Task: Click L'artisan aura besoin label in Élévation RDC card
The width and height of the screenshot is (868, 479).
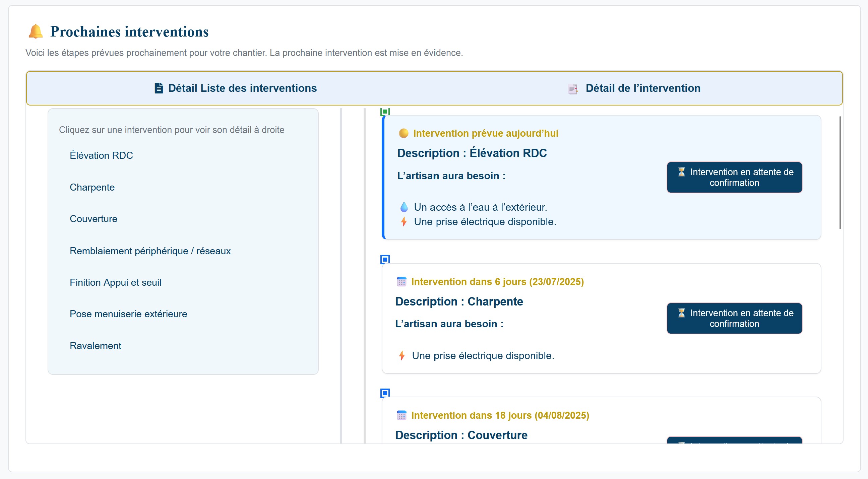Action: 451,176
